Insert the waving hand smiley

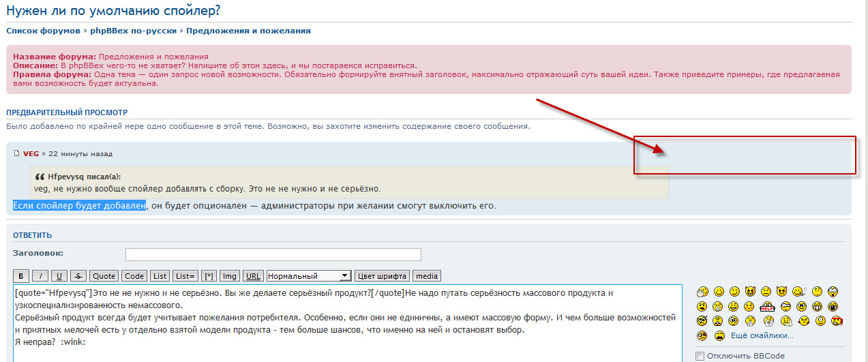click(x=702, y=291)
